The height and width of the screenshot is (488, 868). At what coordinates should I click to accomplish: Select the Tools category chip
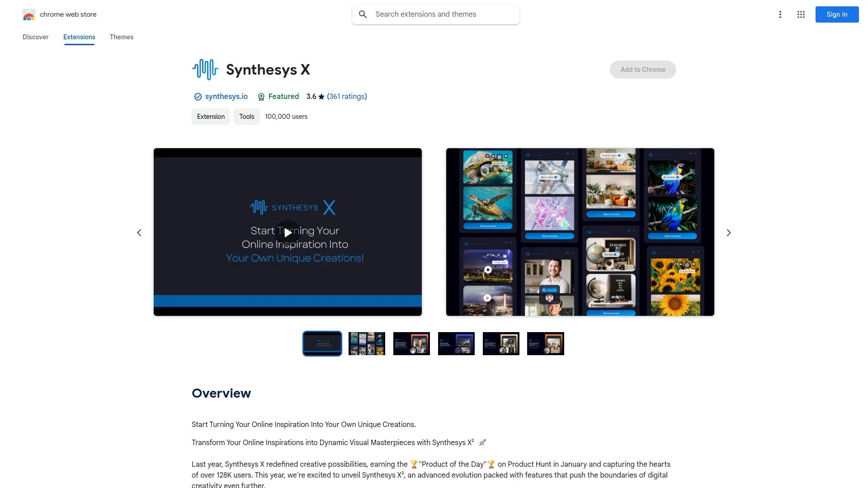pos(246,116)
